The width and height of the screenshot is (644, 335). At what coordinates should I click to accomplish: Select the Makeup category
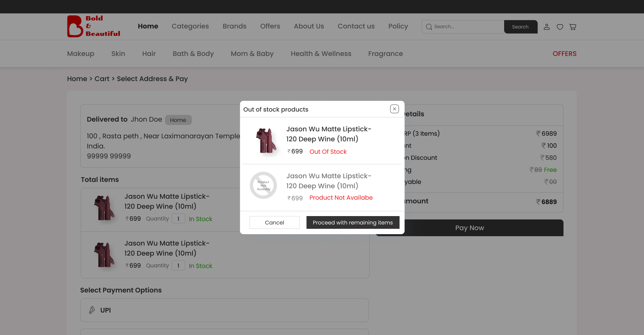[80, 54]
